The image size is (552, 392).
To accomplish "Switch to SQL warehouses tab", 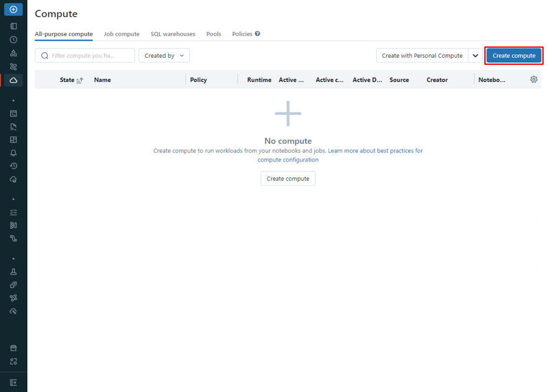I will coord(173,34).
